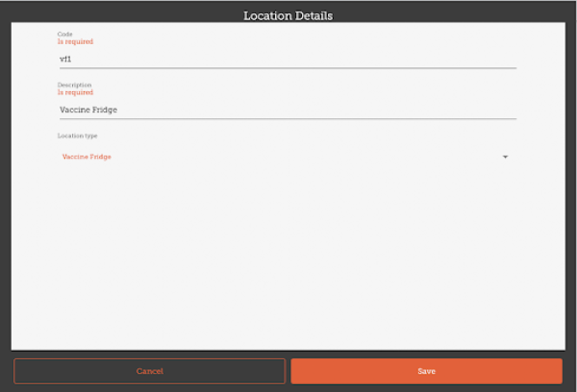Click the Location type dropdown arrow
Image resolution: width=577 pixels, height=392 pixels.
pyautogui.click(x=505, y=157)
